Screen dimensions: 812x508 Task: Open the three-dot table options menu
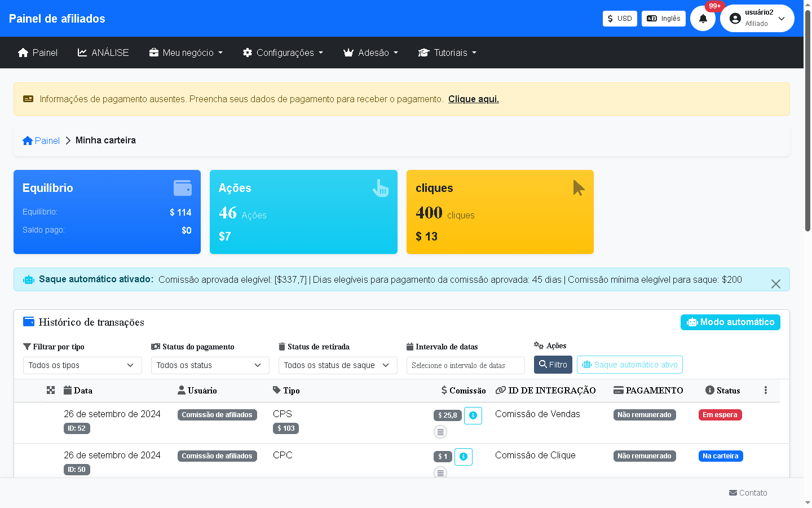[765, 390]
